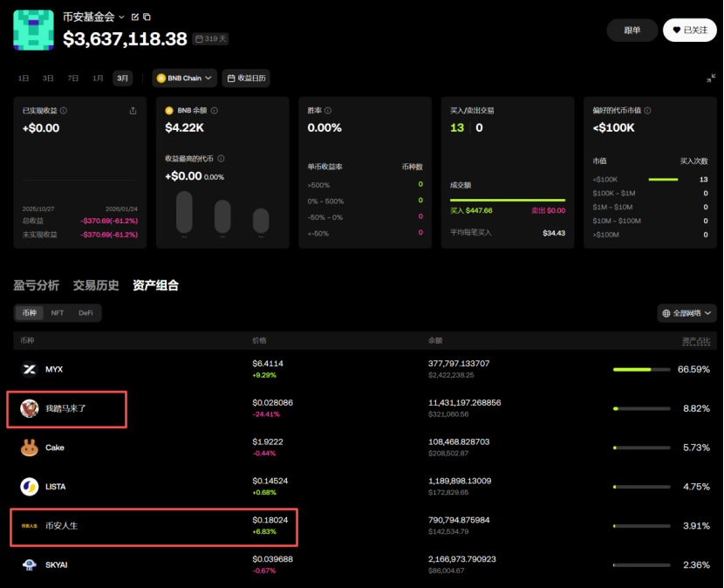Screen dimensions: 724x588
Task: Click the <$100K market cap green bar
Action: [663, 179]
